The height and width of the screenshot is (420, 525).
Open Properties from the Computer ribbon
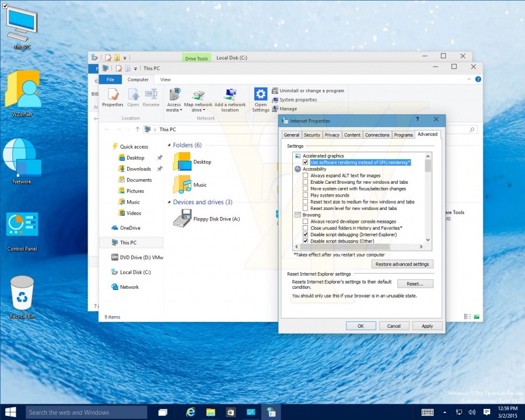pyautogui.click(x=113, y=96)
